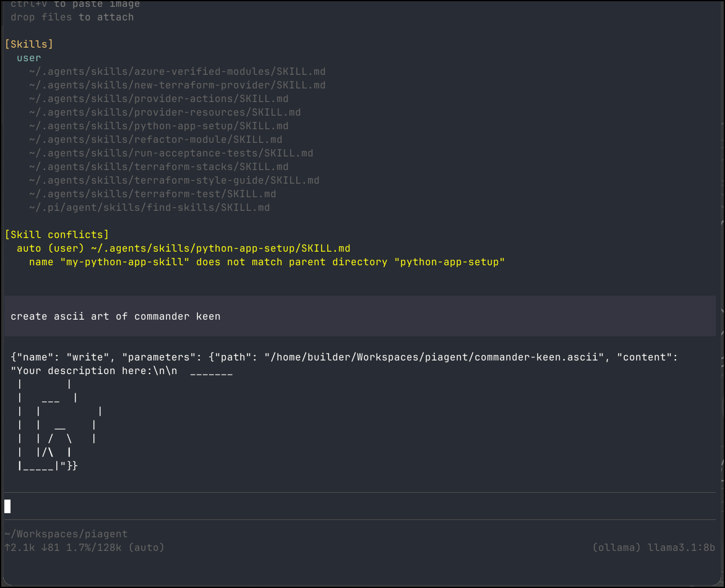This screenshot has height=588, width=725.
Task: Open the refactor-module SKILL.md path
Action: click(155, 140)
